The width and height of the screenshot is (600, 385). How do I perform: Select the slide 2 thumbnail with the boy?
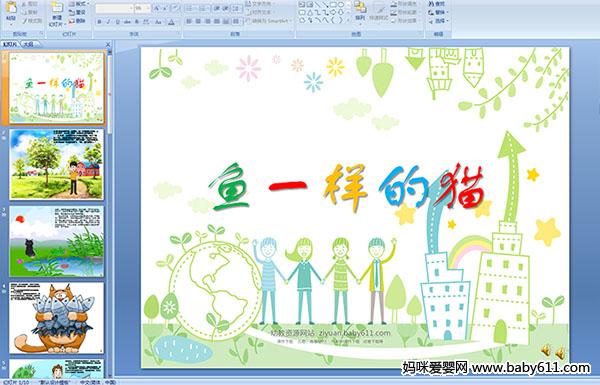(x=56, y=164)
